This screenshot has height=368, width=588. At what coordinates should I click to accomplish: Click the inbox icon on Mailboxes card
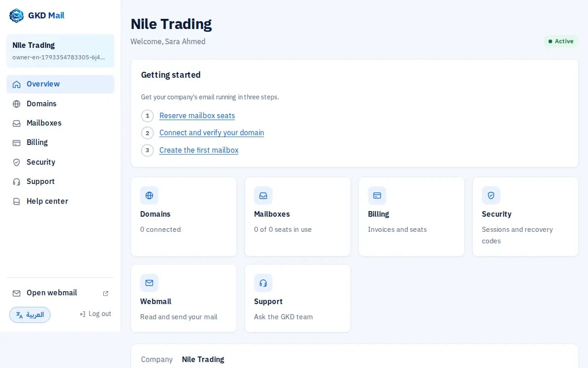[263, 195]
